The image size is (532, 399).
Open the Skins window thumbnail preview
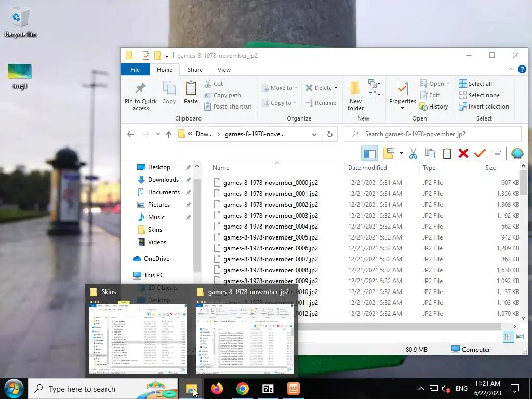[x=138, y=338]
